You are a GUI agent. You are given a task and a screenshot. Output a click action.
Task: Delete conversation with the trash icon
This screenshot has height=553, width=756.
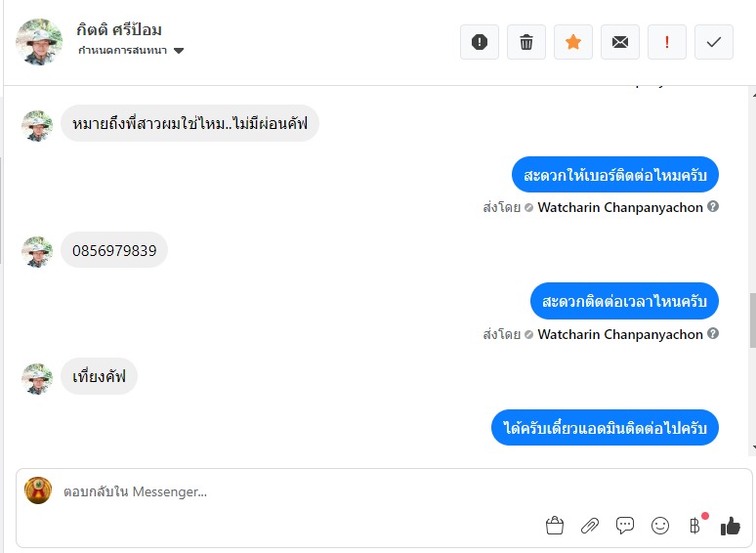click(x=526, y=42)
